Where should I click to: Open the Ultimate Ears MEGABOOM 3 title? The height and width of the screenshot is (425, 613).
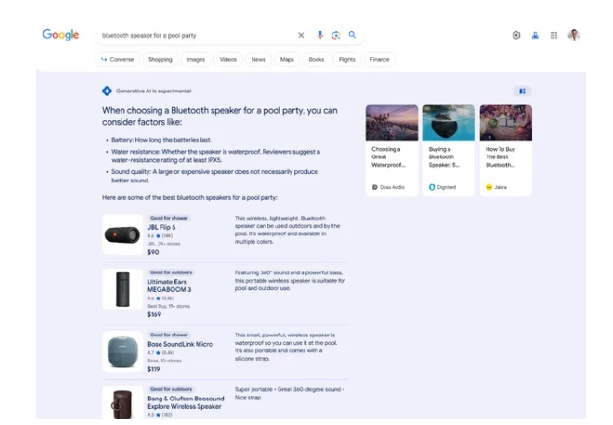169,286
